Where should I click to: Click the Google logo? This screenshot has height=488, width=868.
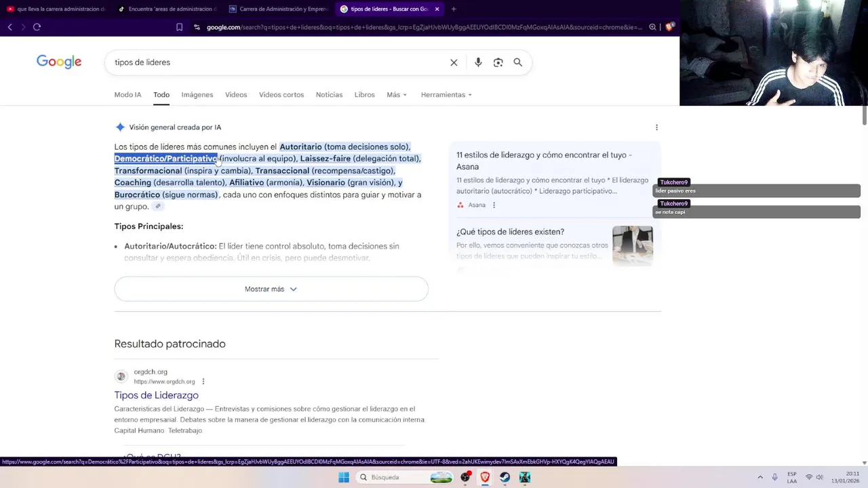pyautogui.click(x=59, y=62)
